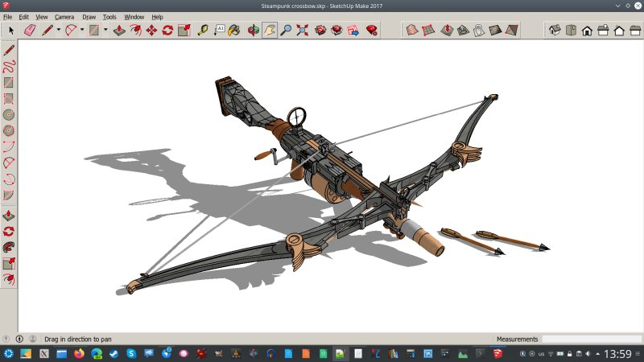This screenshot has width=644, height=362.
Task: Select the Pan hand tool
Action: point(270,31)
